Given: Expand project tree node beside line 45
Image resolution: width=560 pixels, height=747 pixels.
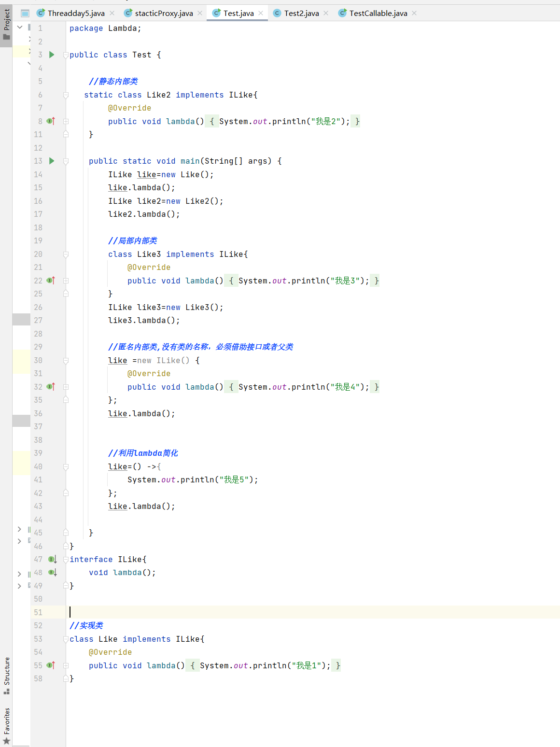Looking at the screenshot, I should click(19, 529).
